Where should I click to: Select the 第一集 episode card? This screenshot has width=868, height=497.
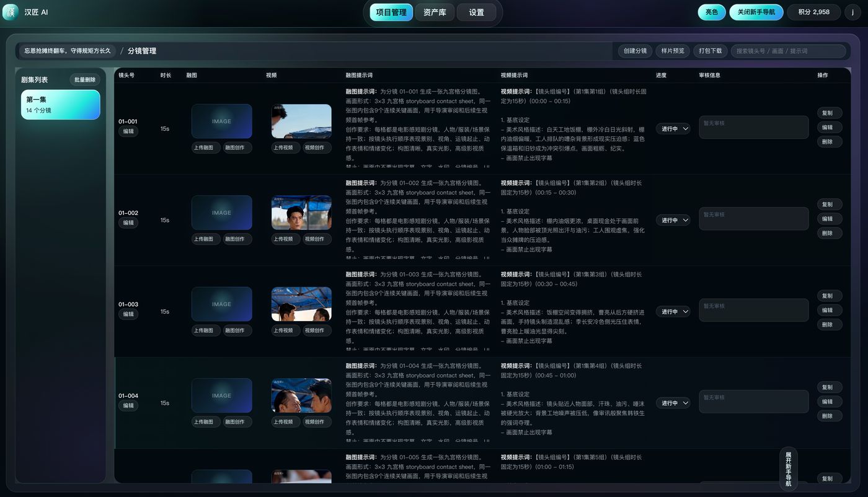coord(61,104)
